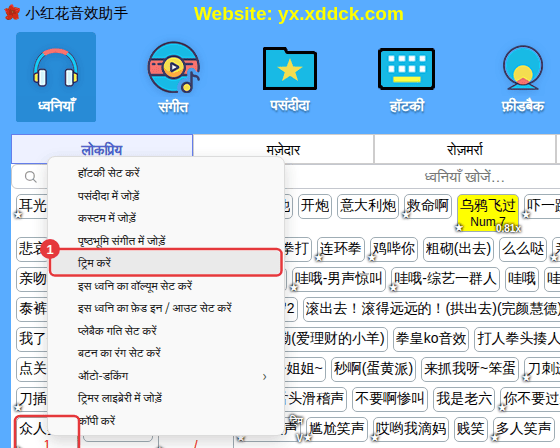The height and width of the screenshot is (448, 560).
Task: Play the 来抓我呀~笨蛋 sound button
Action: [x=470, y=369]
